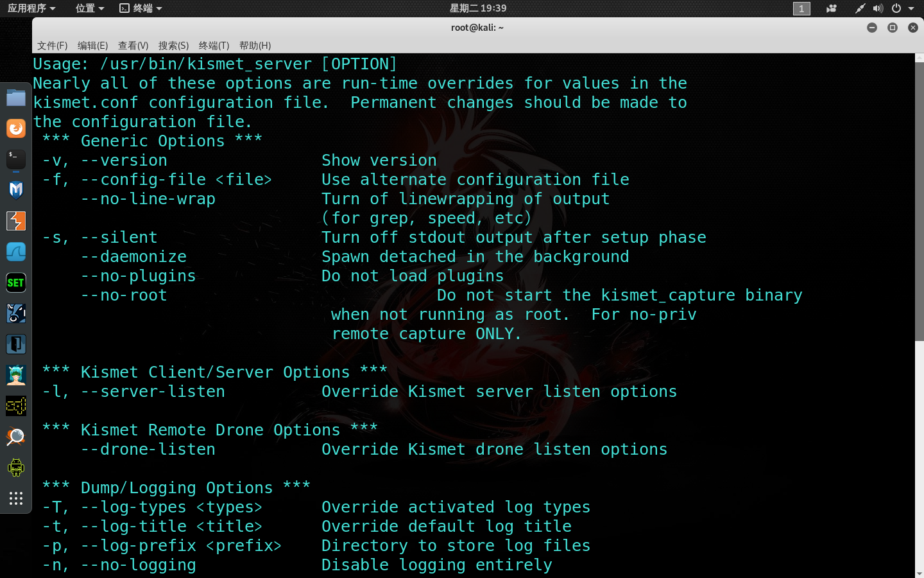Open the 应用程序 applications menu
The image size is (924, 578).
(31, 8)
